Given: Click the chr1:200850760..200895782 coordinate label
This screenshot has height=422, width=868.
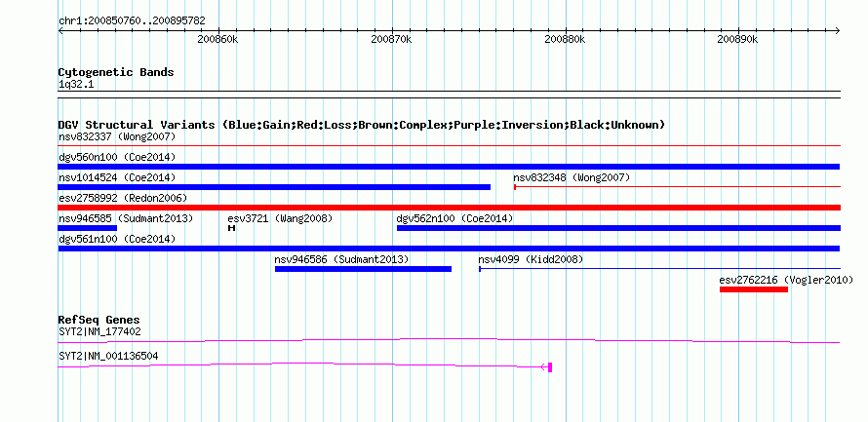Looking at the screenshot, I should point(132,20).
